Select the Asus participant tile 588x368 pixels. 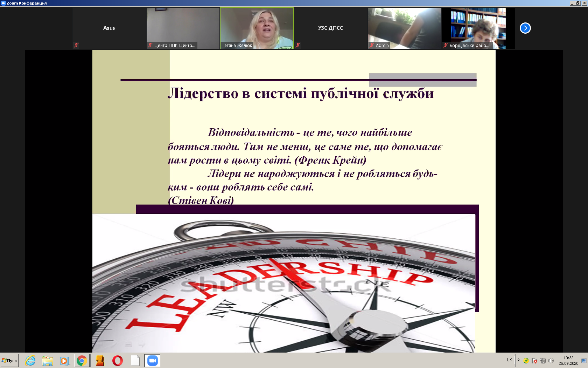pyautogui.click(x=109, y=28)
